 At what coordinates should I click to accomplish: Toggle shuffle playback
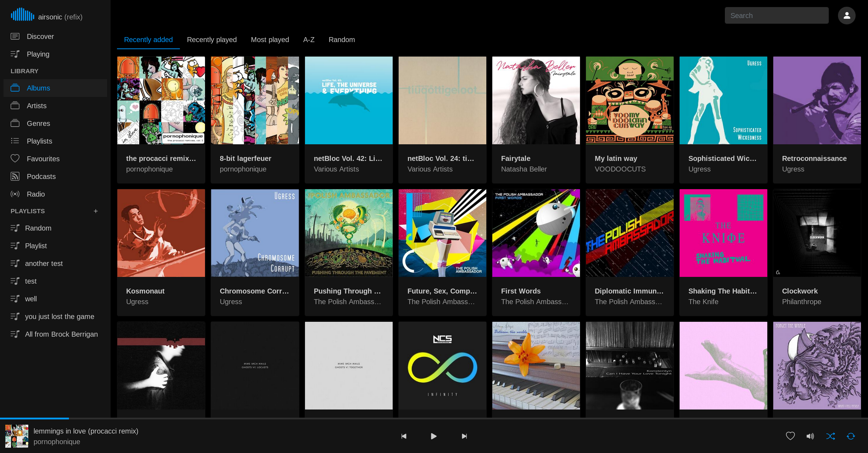[x=831, y=436]
